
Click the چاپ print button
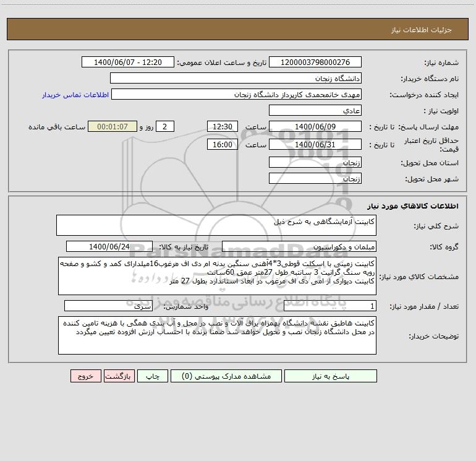tap(153, 376)
